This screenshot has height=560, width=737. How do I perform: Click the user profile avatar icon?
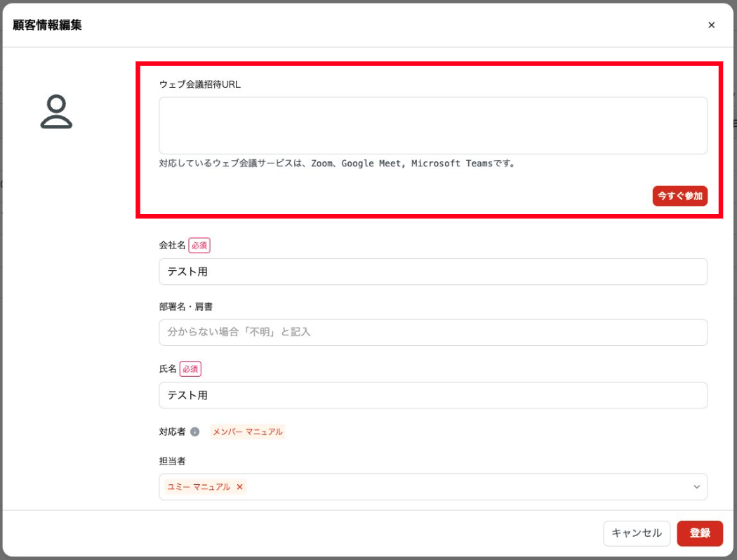click(x=56, y=112)
